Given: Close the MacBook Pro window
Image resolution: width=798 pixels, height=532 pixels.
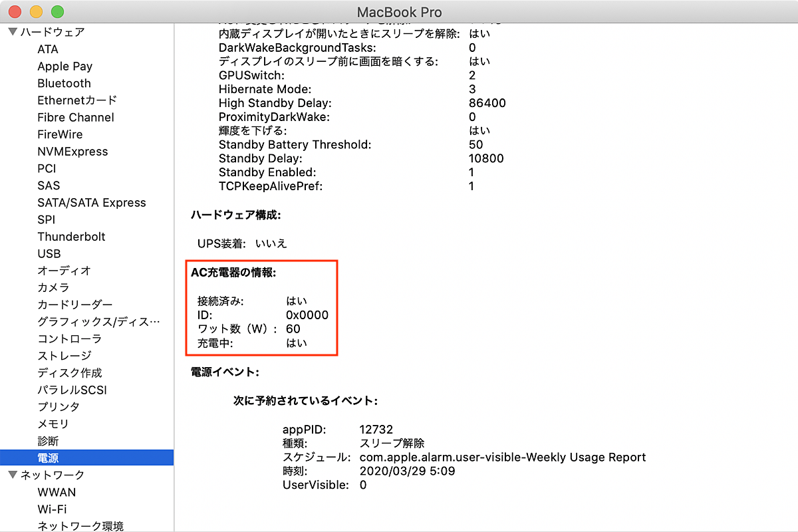Looking at the screenshot, I should (15, 11).
